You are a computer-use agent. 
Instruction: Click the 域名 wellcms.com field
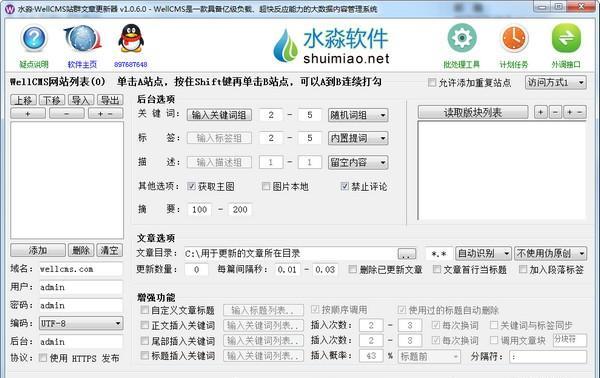[x=81, y=269]
